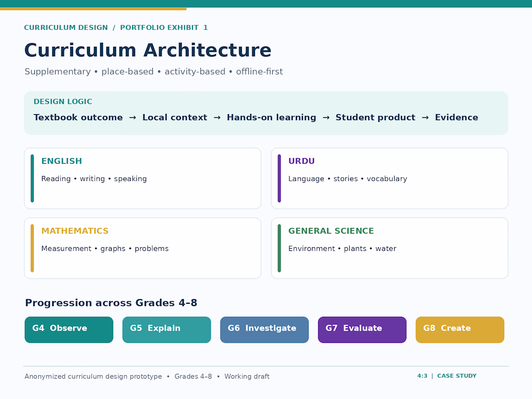Select the yellow G8 Create button
The image size is (532, 399).
tap(460, 330)
